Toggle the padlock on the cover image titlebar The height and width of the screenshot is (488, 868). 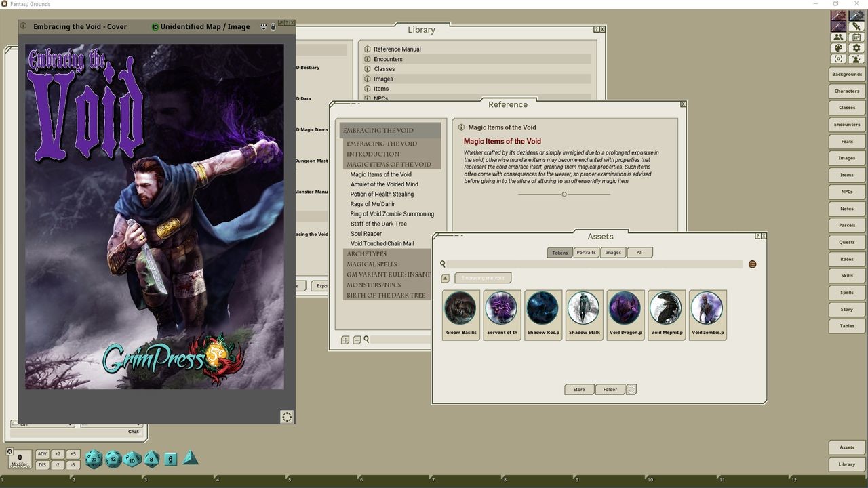click(x=273, y=27)
